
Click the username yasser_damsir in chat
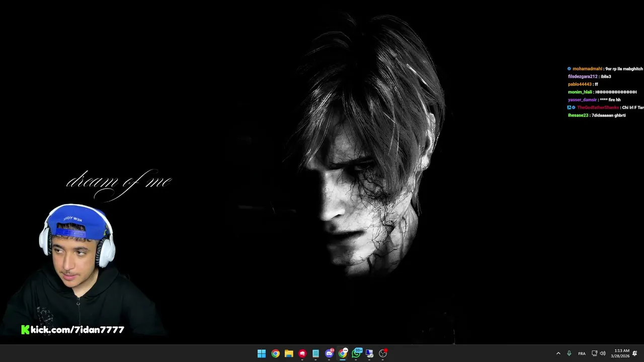click(582, 100)
